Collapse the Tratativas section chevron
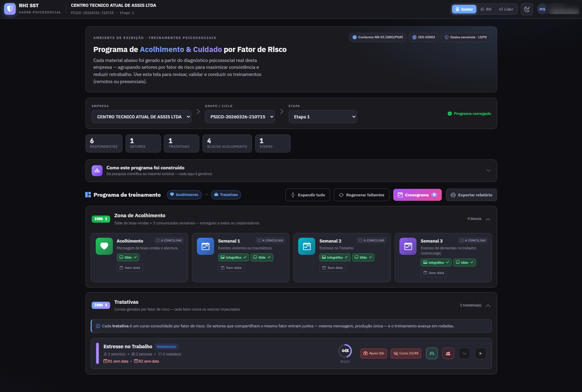This screenshot has width=582, height=392. click(x=488, y=305)
